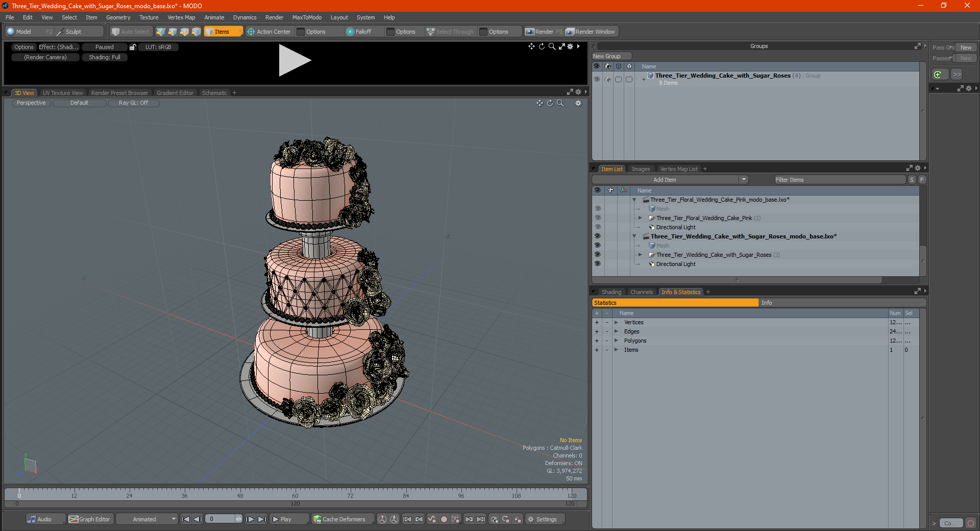Viewport: 980px width, 531px height.
Task: Step to the previous frame
Action: (x=198, y=519)
